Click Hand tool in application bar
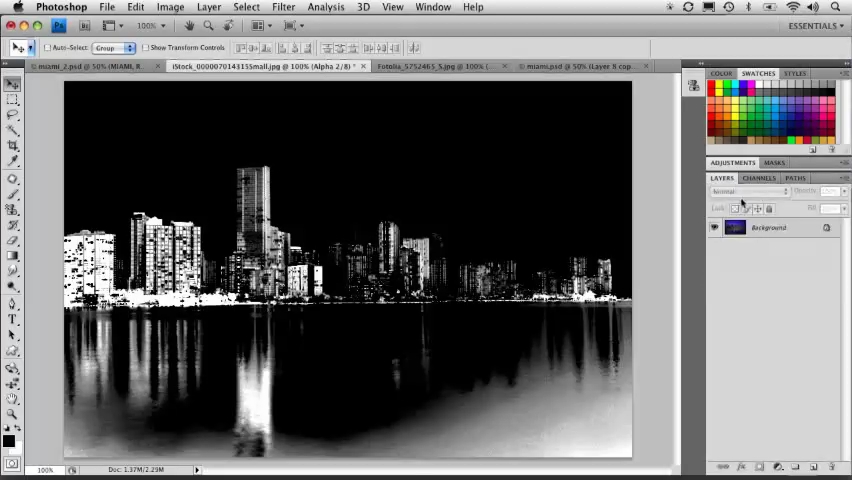The height and width of the screenshot is (480, 852). (x=189, y=26)
